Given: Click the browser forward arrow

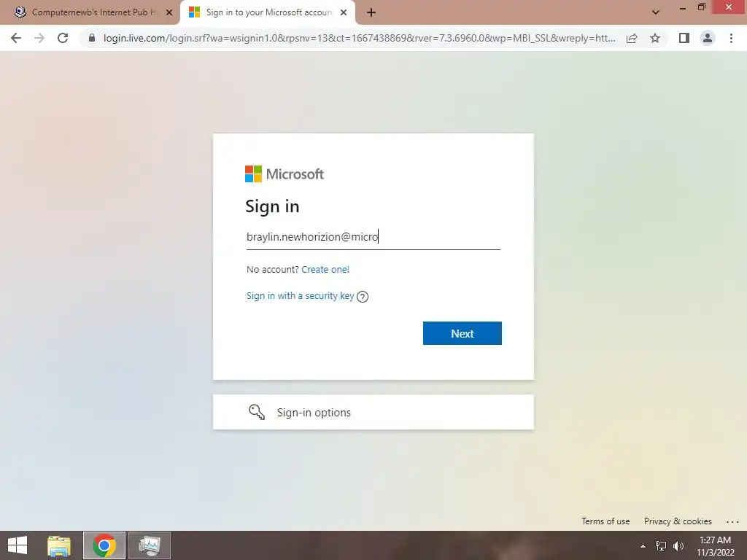Looking at the screenshot, I should coord(39,38).
